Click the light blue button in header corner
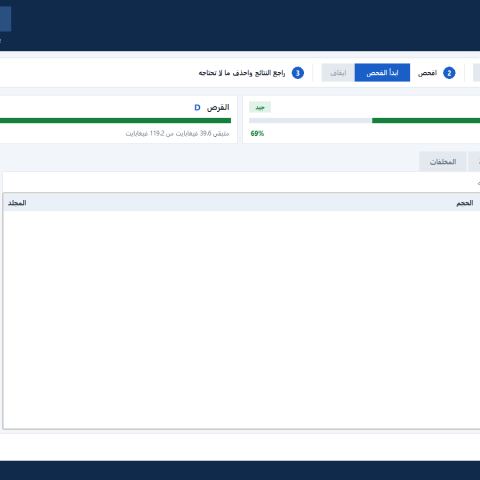Screen dimensions: 480x480 coord(5,19)
